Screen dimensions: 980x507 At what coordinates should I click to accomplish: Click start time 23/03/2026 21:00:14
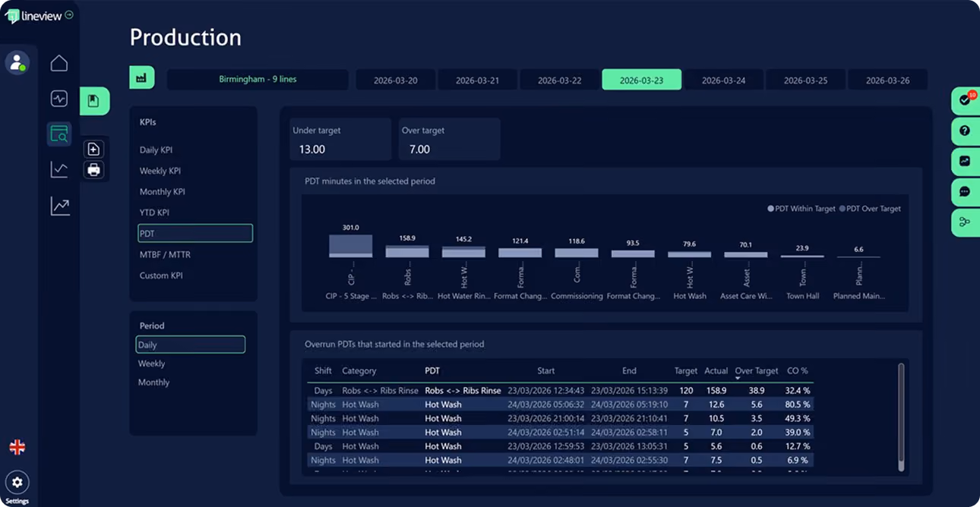(546, 418)
